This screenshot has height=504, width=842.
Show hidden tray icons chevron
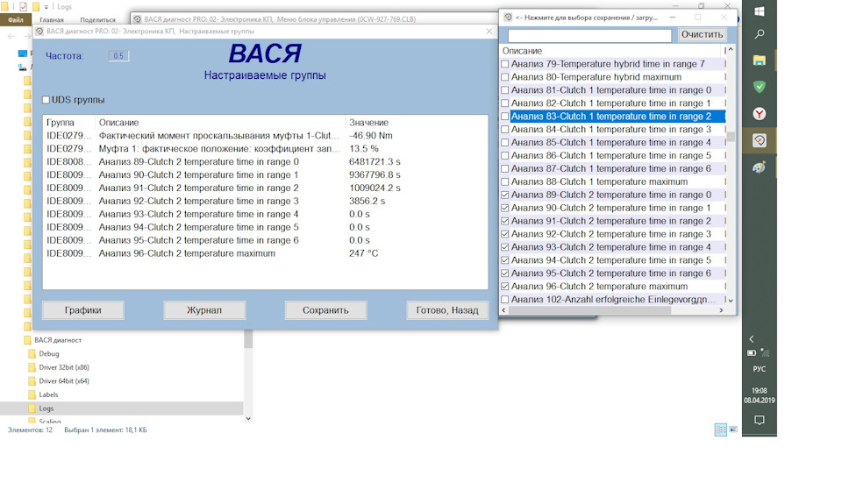coord(752,338)
